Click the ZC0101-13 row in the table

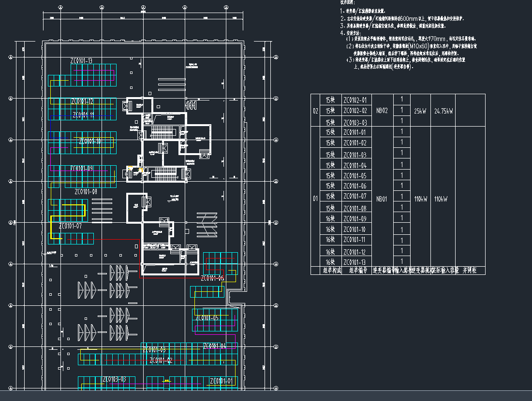(355, 262)
